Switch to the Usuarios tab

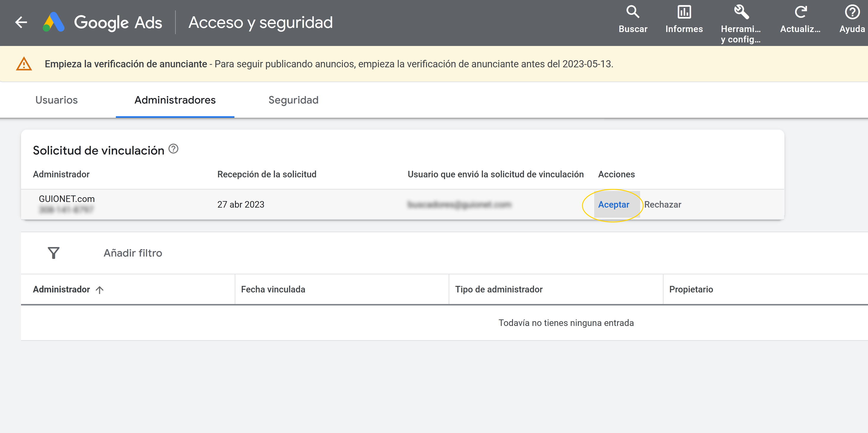pos(57,100)
